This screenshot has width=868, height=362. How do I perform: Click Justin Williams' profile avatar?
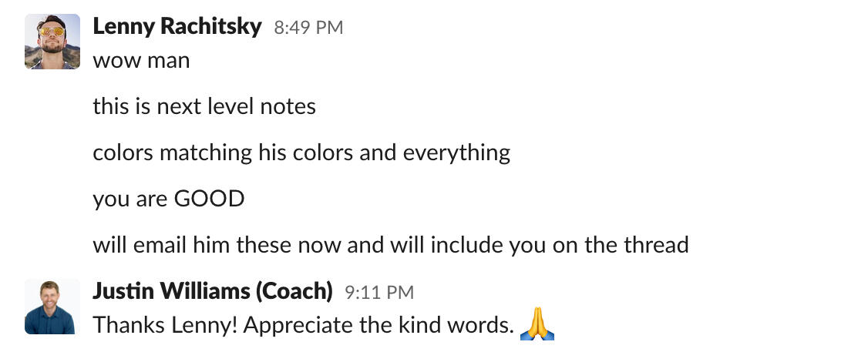tap(52, 307)
